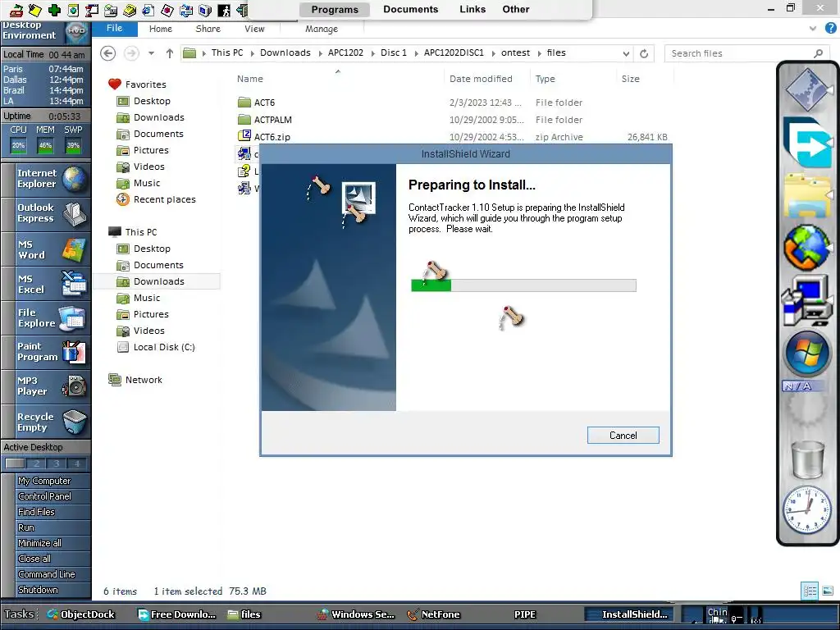Click the CPU usage meter
This screenshot has width=840, height=630.
click(x=18, y=146)
